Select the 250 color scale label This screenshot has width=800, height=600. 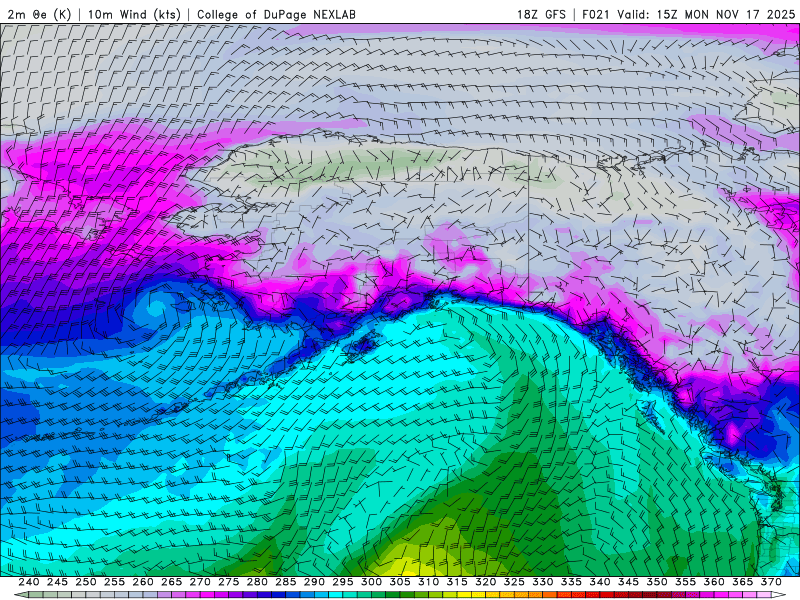point(86,582)
